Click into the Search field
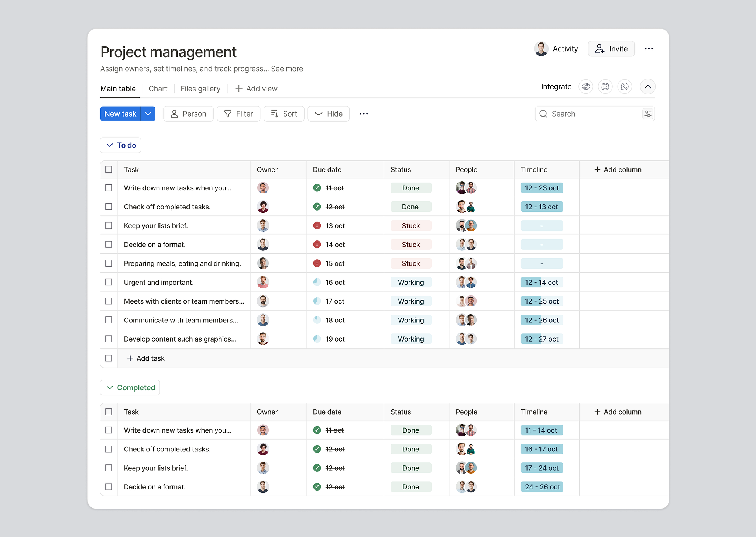756x537 pixels. (x=595, y=114)
